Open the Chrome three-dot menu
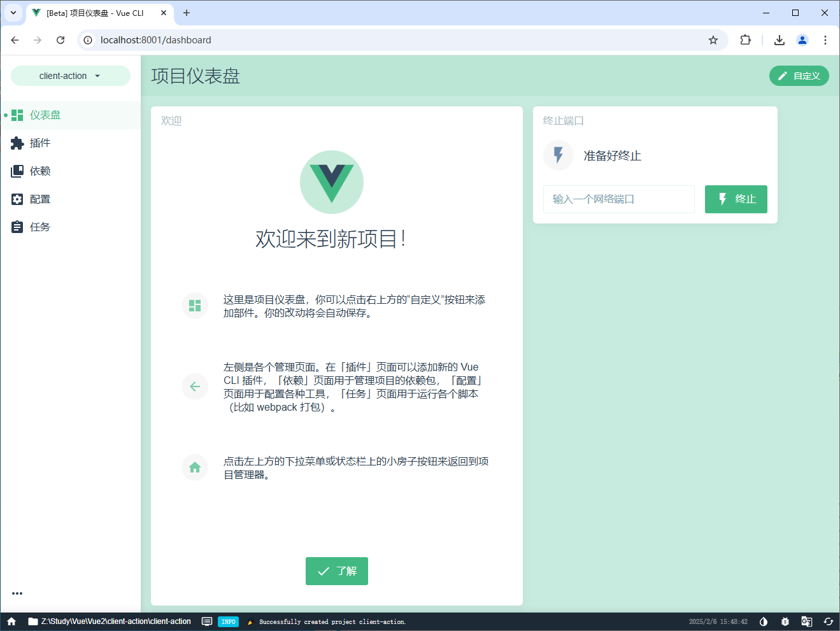 point(825,40)
